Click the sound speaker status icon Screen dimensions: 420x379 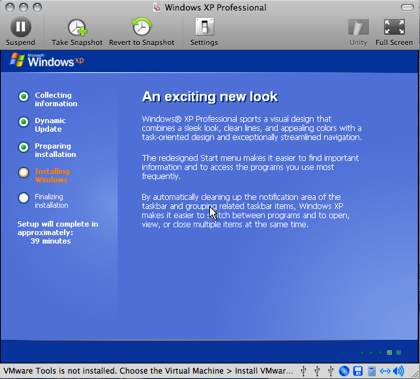(x=398, y=371)
